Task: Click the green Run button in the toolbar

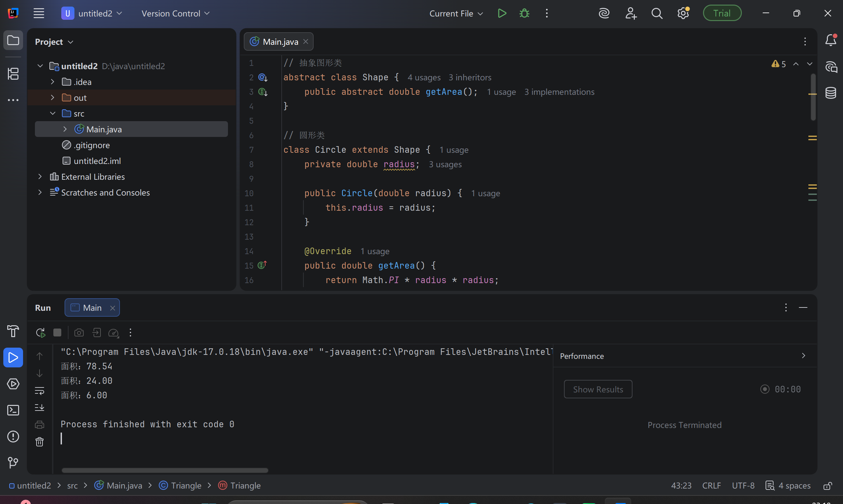Action: 501,13
